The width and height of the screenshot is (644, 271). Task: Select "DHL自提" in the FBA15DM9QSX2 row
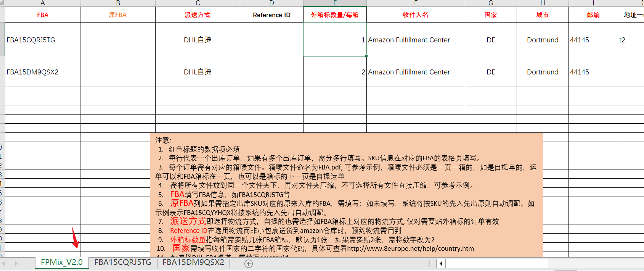tap(198, 72)
